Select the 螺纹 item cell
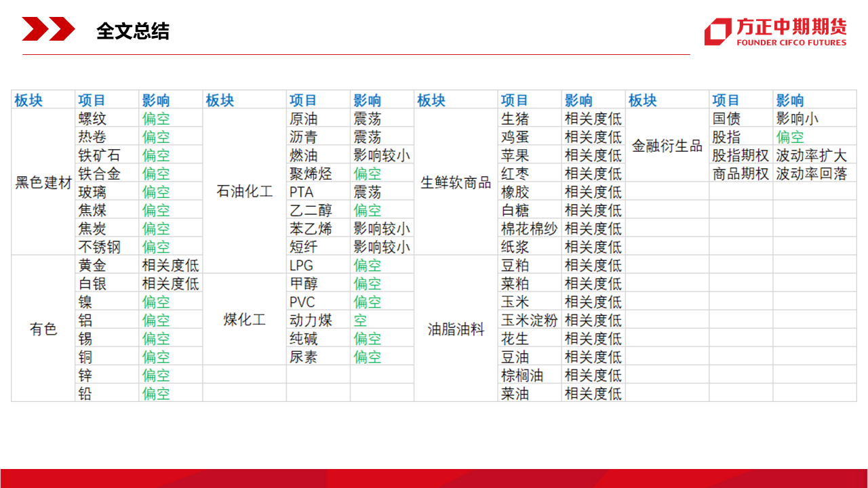 click(107, 119)
